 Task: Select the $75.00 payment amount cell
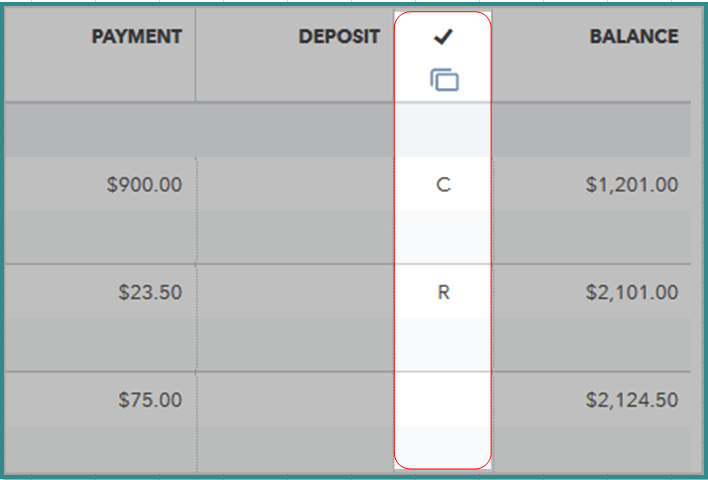click(150, 400)
